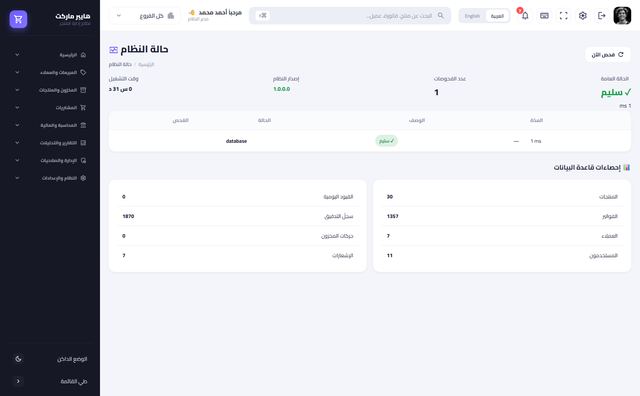Image resolution: width=640 pixels, height=396 pixels.
Task: Click the فحص الآن check-now button
Action: [607, 54]
